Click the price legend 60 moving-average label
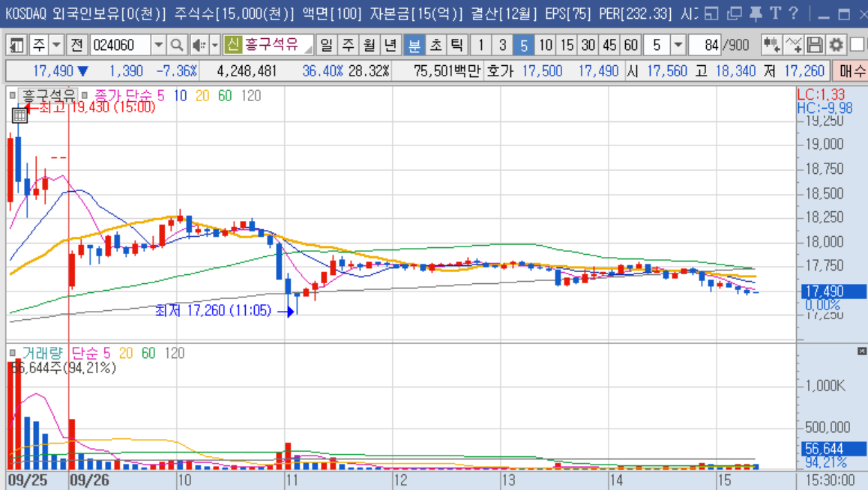The width and height of the screenshot is (868, 490). click(225, 96)
